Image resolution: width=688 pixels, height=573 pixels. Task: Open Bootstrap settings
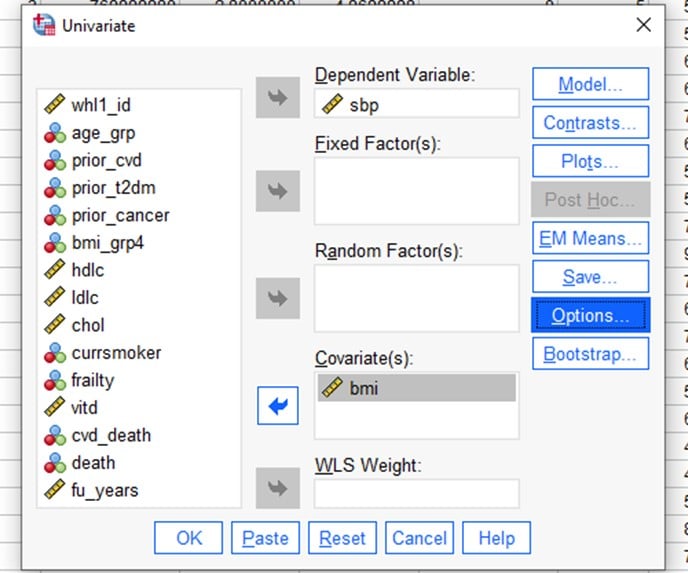(x=589, y=353)
